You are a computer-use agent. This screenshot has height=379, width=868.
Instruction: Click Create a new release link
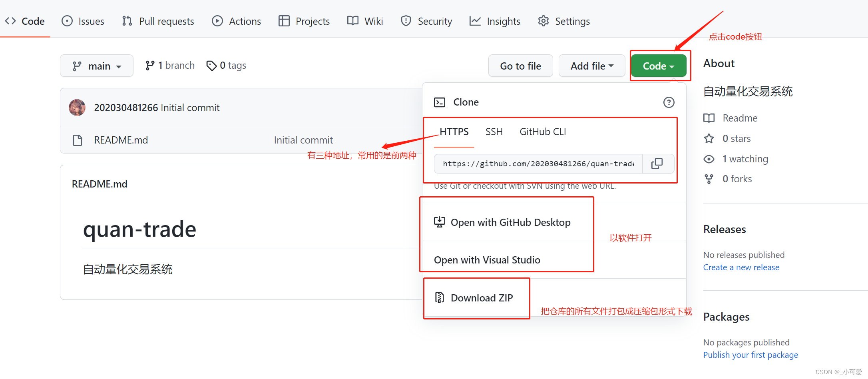pyautogui.click(x=741, y=267)
